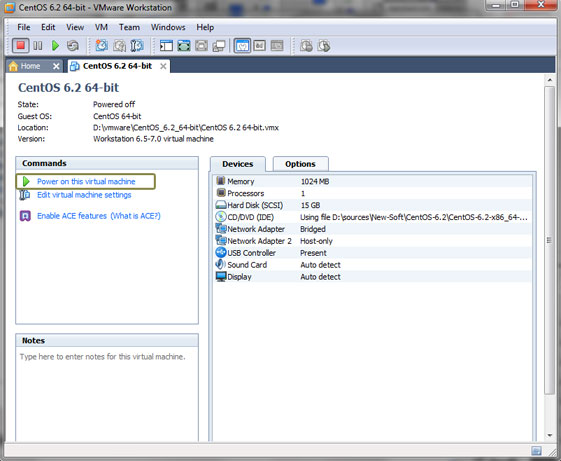This screenshot has height=461, width=561.
Task: Select the Sound Card row
Action: pos(372,265)
